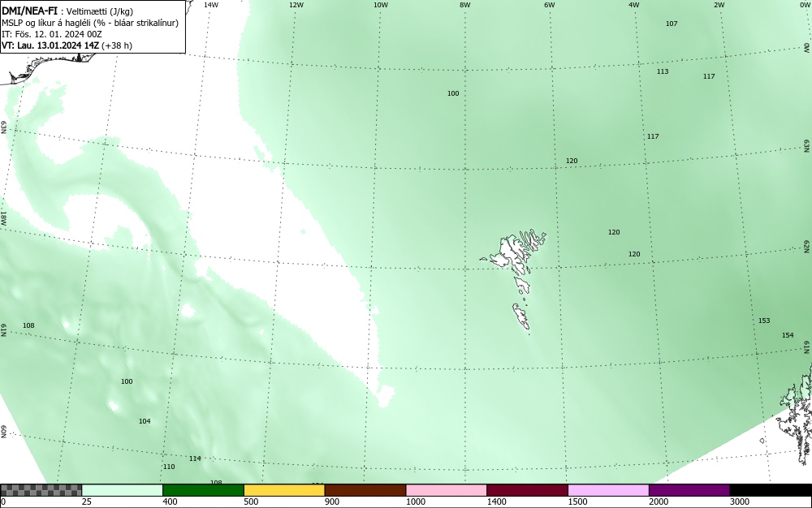Pick the deep purple 2000–3000 legend swatch
Viewport: 812px width, 508px height.
(x=689, y=490)
